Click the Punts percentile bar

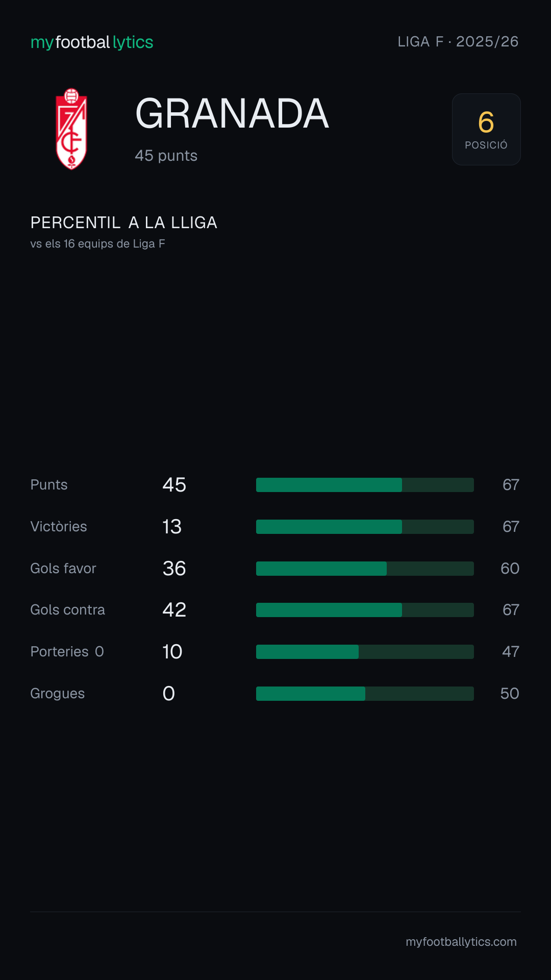tap(365, 485)
